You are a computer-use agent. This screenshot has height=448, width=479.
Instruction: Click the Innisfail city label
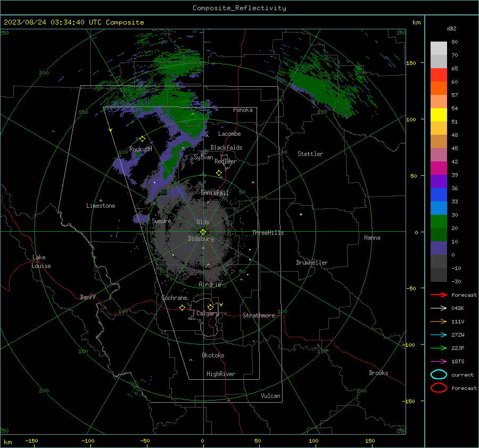215,193
